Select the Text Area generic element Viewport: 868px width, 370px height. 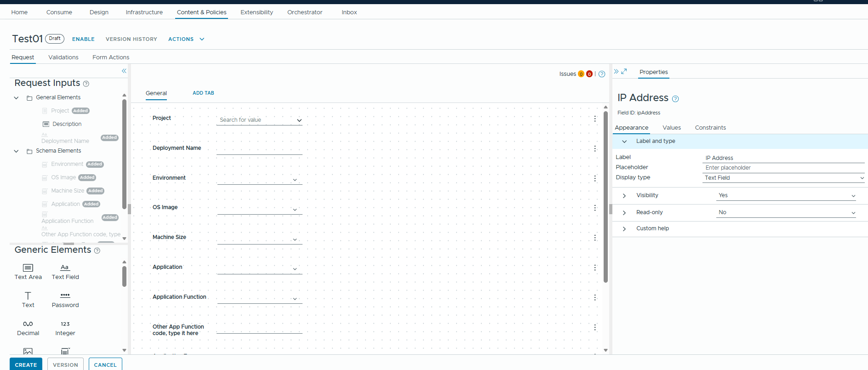coord(28,272)
